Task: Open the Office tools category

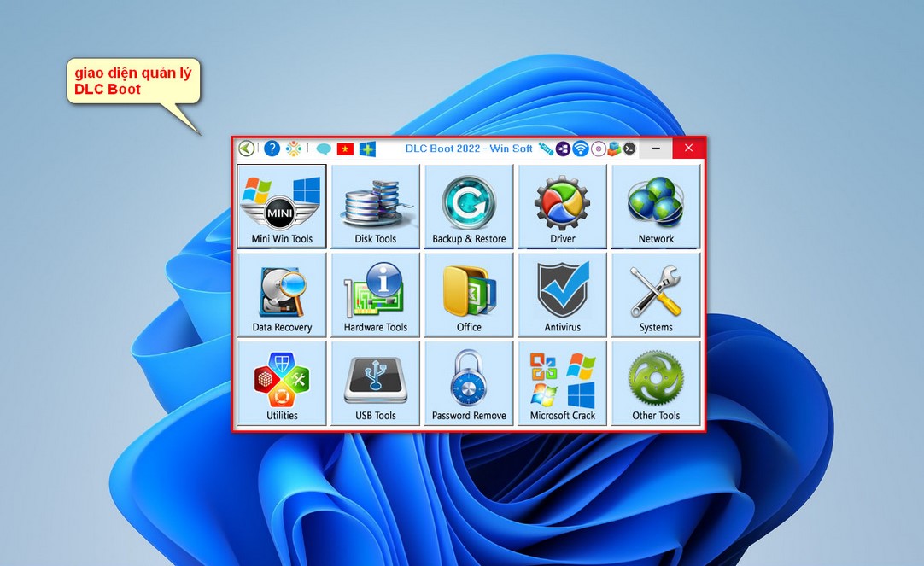Action: coord(469,295)
